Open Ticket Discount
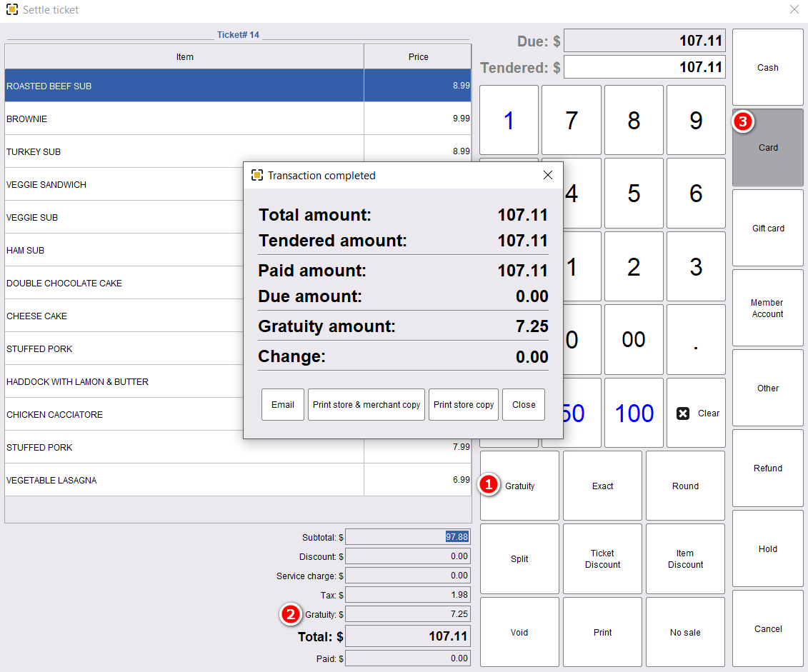Screen dimensions: 808x672 (602, 558)
